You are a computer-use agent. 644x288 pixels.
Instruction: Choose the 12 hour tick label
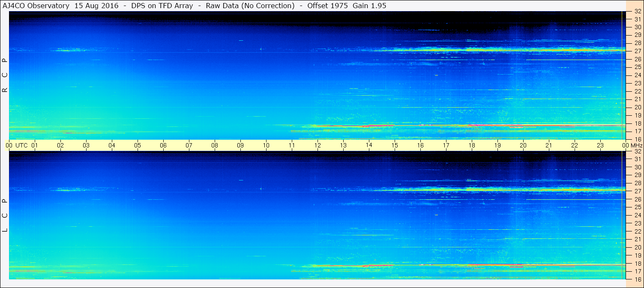(318, 145)
